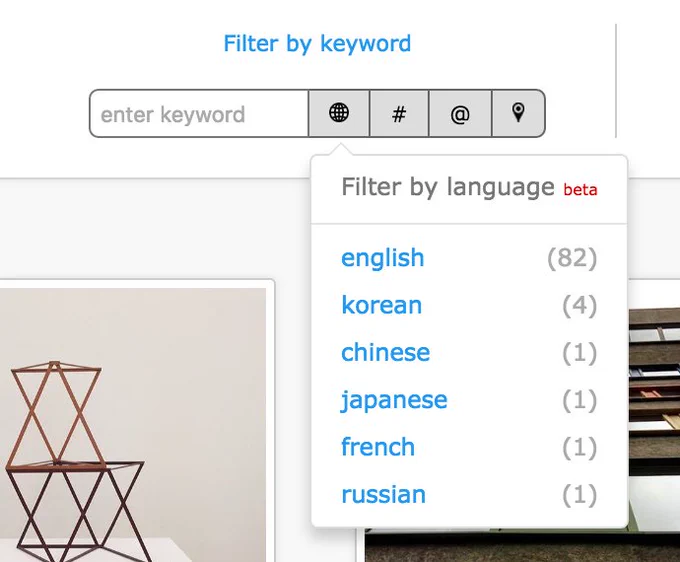Click the Filter by language header
Viewport: 680px width, 562px height.
pos(448,187)
